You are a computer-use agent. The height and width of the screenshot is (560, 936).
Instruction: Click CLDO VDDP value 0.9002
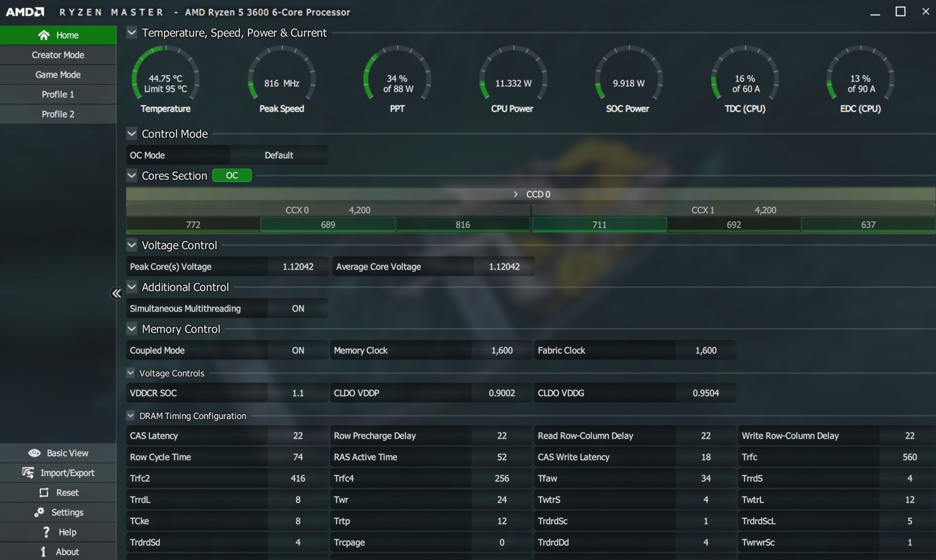(x=502, y=393)
